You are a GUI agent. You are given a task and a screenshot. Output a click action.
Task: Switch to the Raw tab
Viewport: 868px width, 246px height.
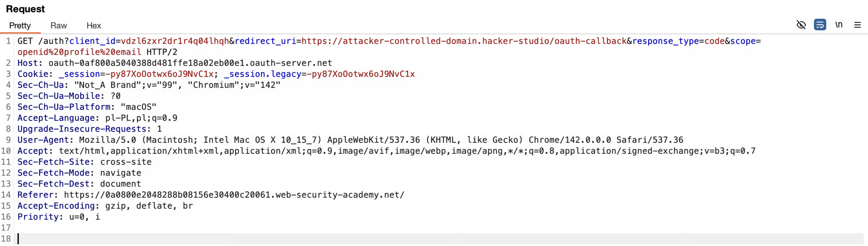click(59, 26)
